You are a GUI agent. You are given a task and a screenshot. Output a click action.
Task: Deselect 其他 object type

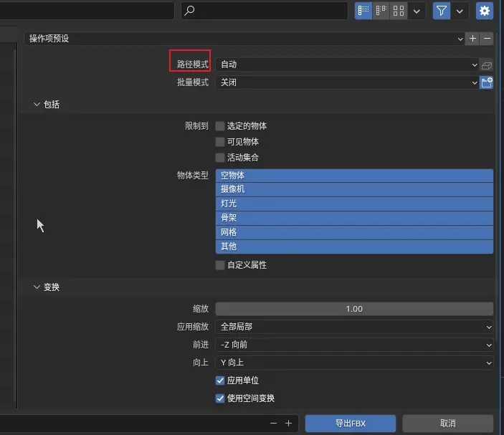coord(354,247)
